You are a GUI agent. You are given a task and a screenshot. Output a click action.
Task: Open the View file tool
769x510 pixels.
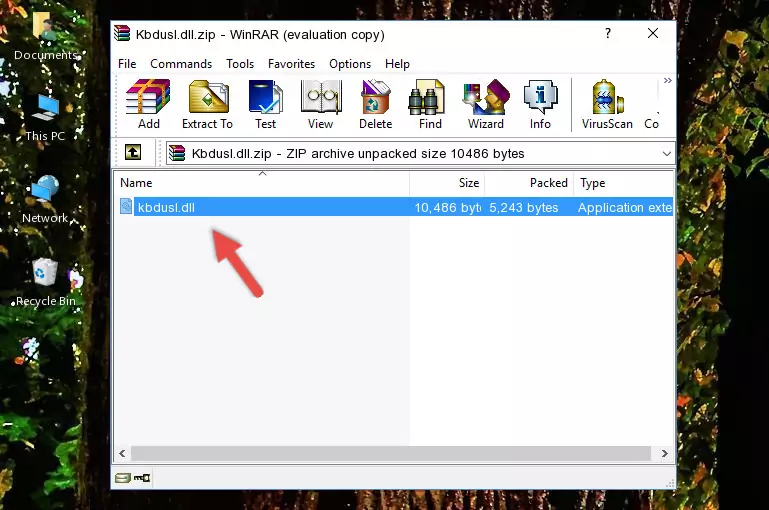pyautogui.click(x=321, y=104)
